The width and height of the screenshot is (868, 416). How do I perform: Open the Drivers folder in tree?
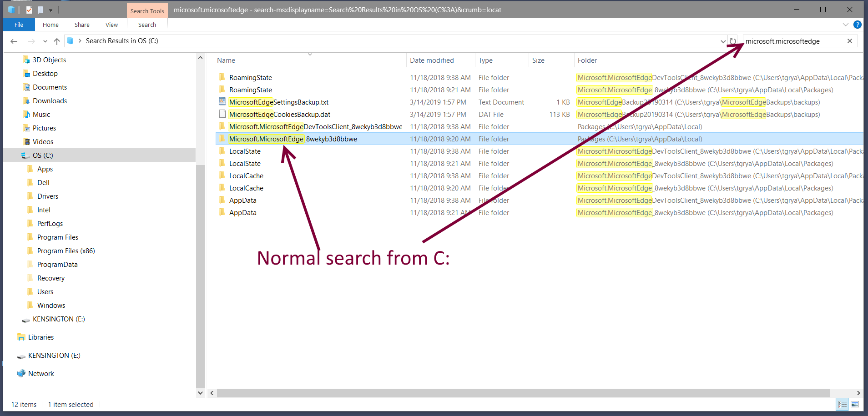48,196
